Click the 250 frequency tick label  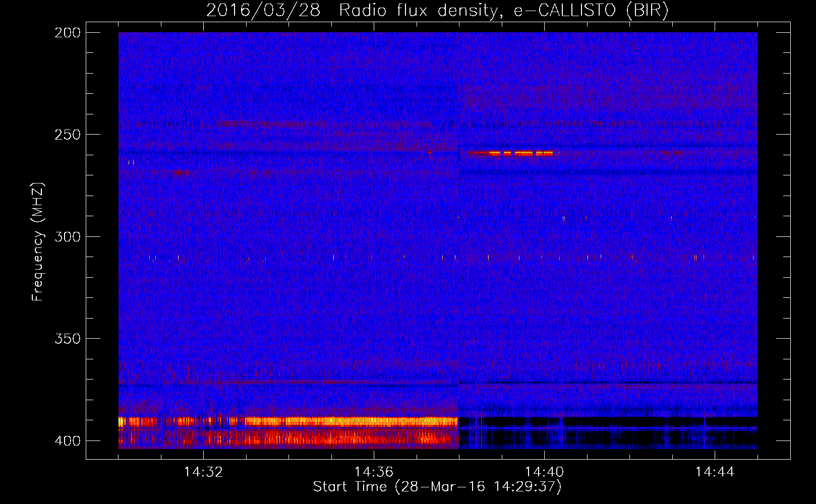(x=68, y=135)
